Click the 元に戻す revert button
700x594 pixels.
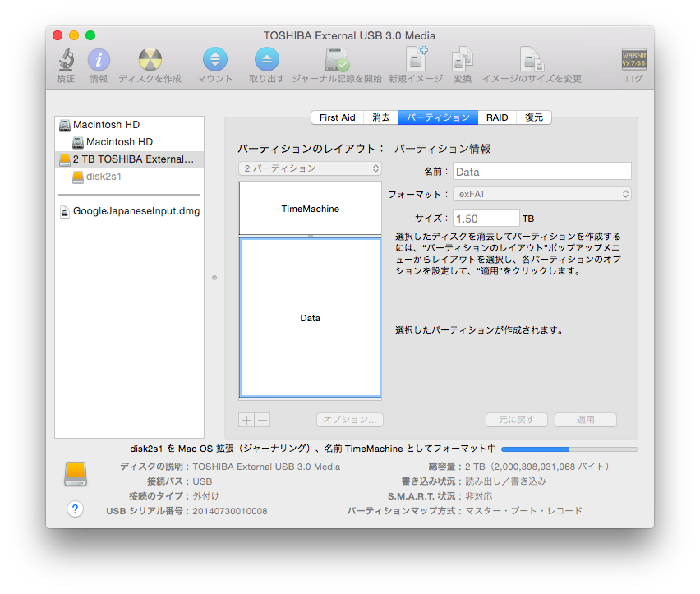click(x=517, y=420)
